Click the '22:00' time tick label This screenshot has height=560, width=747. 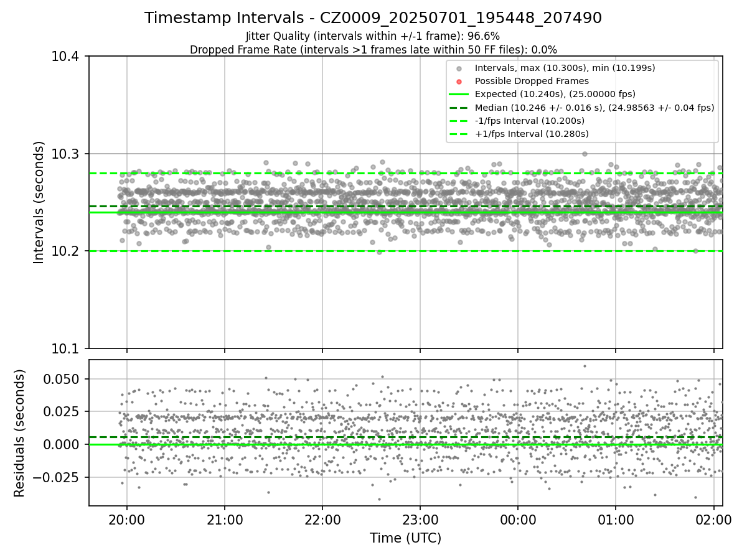(x=322, y=519)
